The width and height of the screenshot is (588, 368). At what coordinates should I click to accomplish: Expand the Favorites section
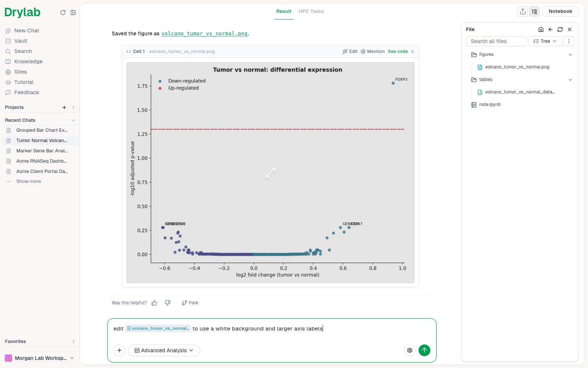(73, 342)
